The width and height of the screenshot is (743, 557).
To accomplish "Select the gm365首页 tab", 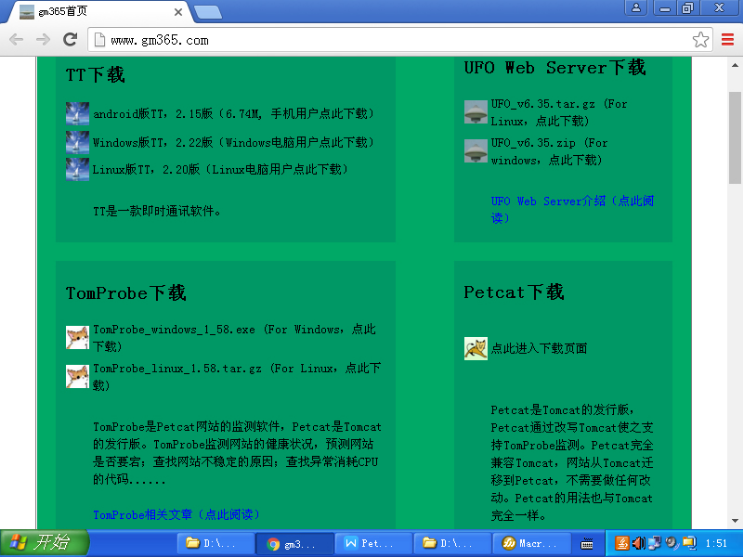I will (100, 12).
